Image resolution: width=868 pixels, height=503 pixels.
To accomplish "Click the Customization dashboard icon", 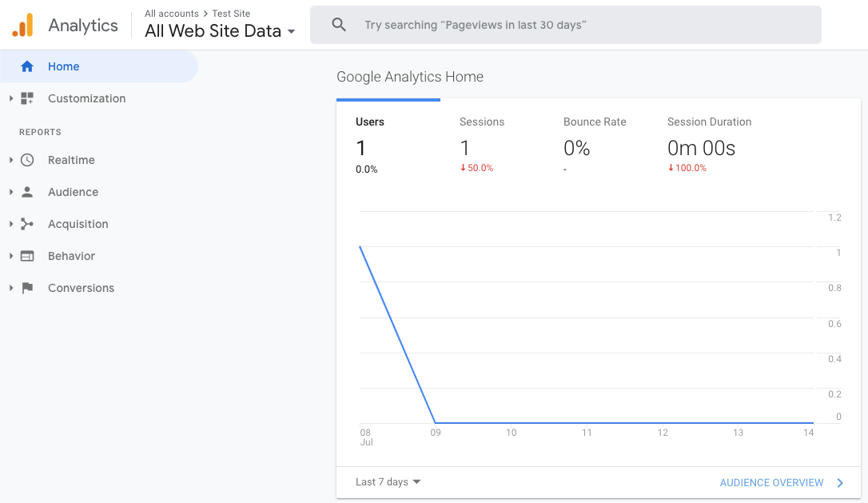I will [27, 98].
